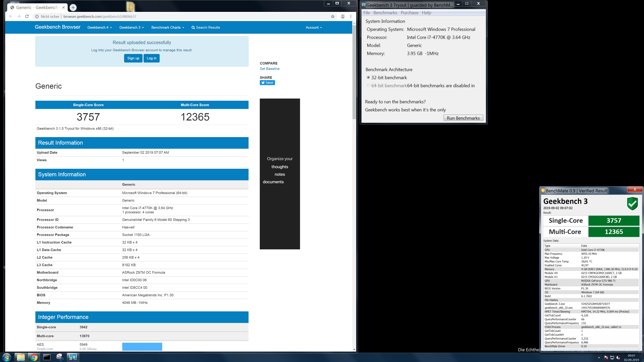Click the Organize your thoughts advertisement
The width and height of the screenshot is (644, 362).
[280, 174]
